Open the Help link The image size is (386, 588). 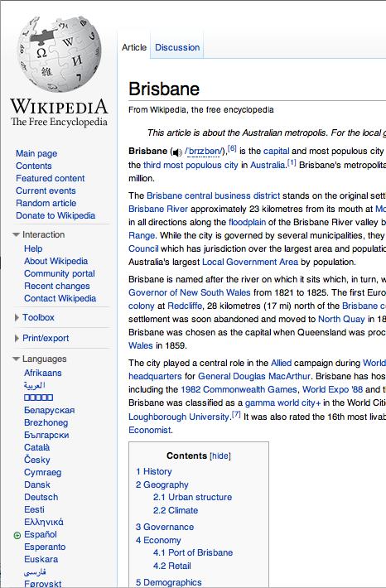tap(33, 248)
